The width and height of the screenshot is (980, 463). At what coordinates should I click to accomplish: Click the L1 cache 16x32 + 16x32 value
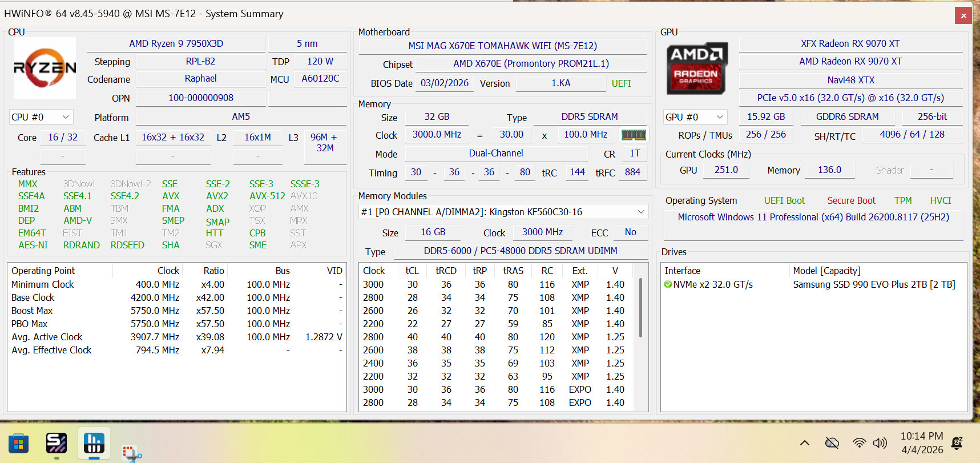(173, 138)
